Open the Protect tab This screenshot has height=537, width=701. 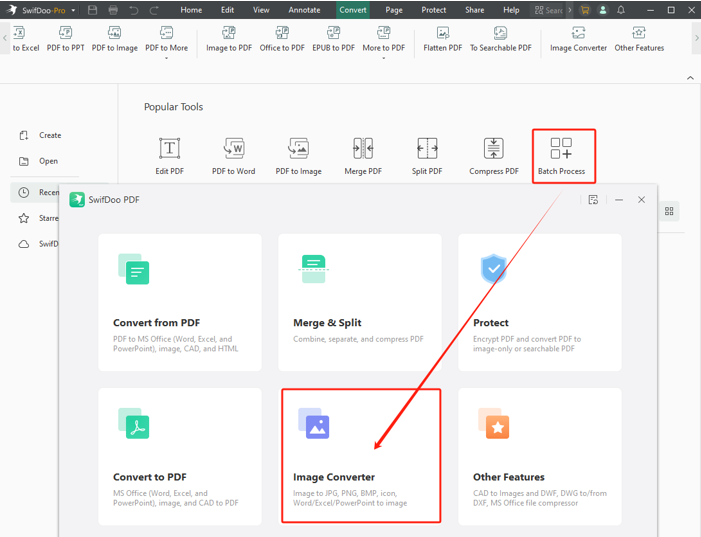point(434,10)
